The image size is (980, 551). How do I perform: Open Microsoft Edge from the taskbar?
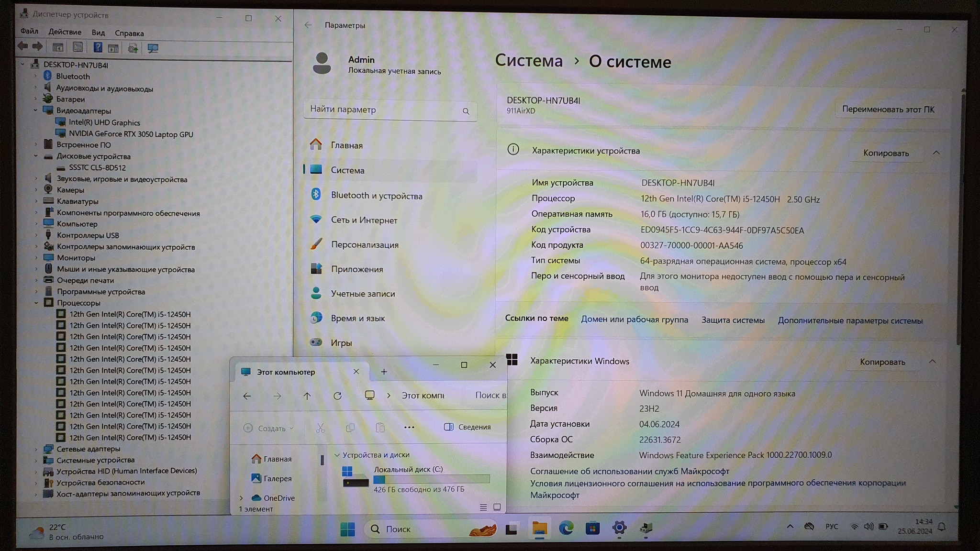[566, 528]
